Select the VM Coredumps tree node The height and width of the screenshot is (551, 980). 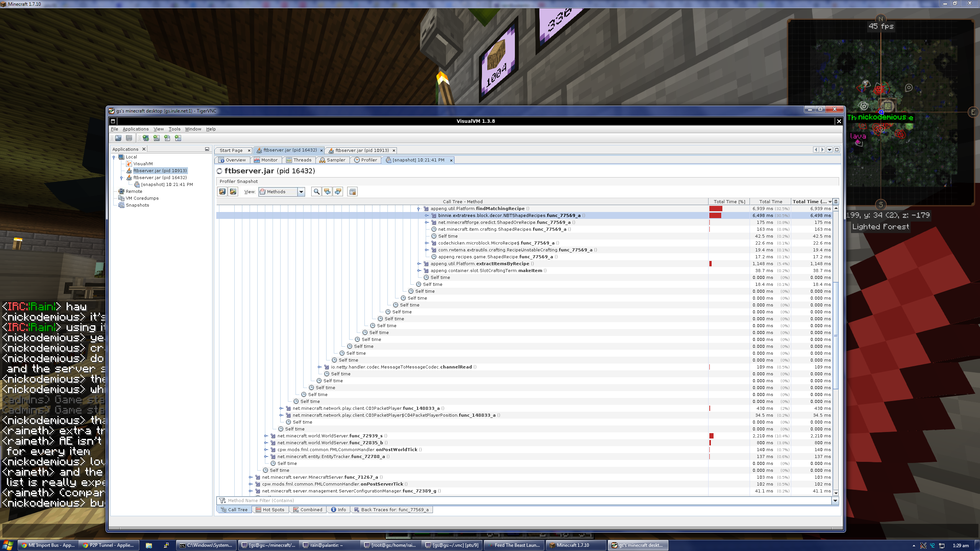pyautogui.click(x=142, y=198)
